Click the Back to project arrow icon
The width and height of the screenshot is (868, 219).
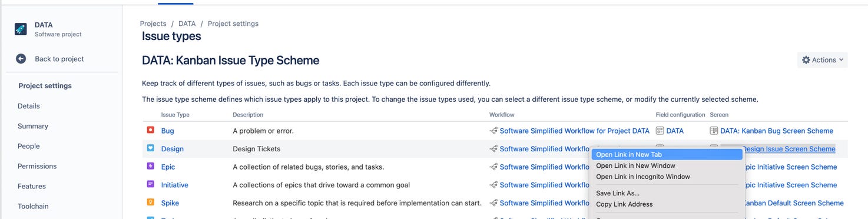pyautogui.click(x=21, y=59)
